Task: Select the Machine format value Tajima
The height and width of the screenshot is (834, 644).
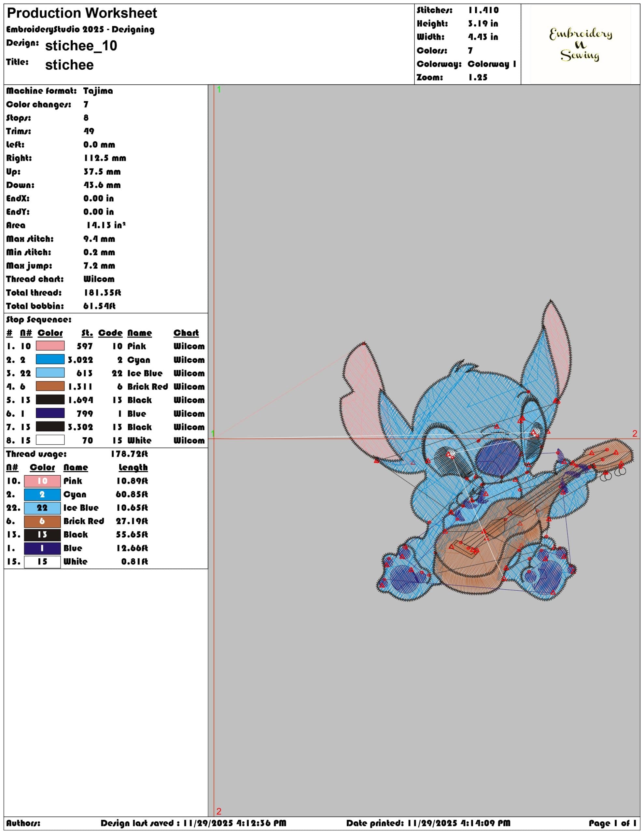Action: [x=98, y=91]
